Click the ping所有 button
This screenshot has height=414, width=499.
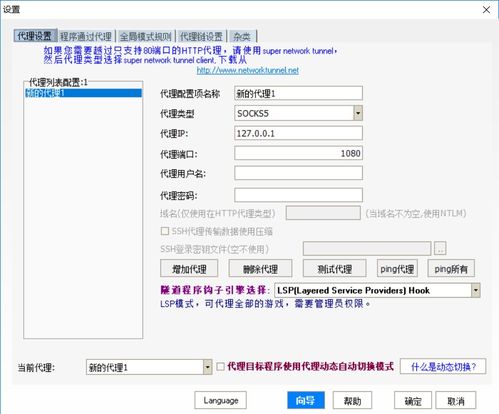451,269
